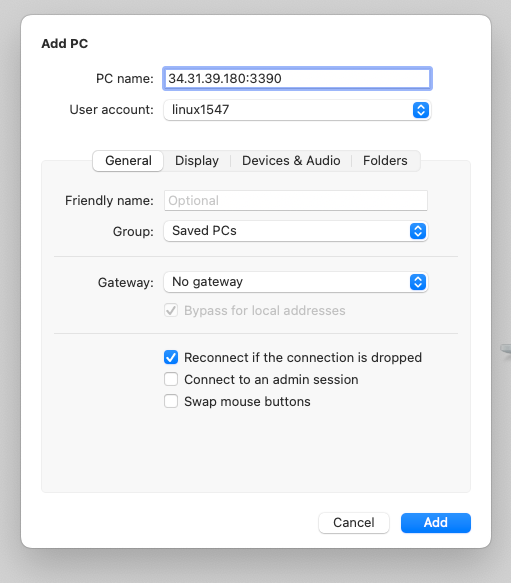
Task: Click the Friendly name optional field
Action: coord(296,200)
